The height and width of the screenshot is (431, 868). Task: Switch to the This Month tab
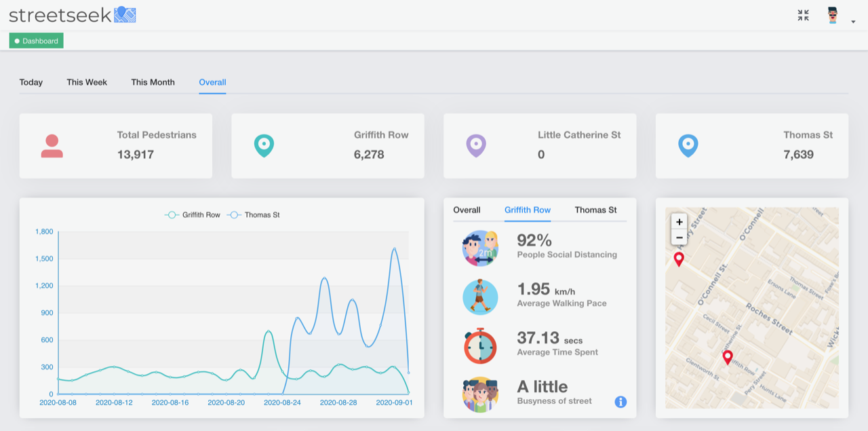coord(153,82)
